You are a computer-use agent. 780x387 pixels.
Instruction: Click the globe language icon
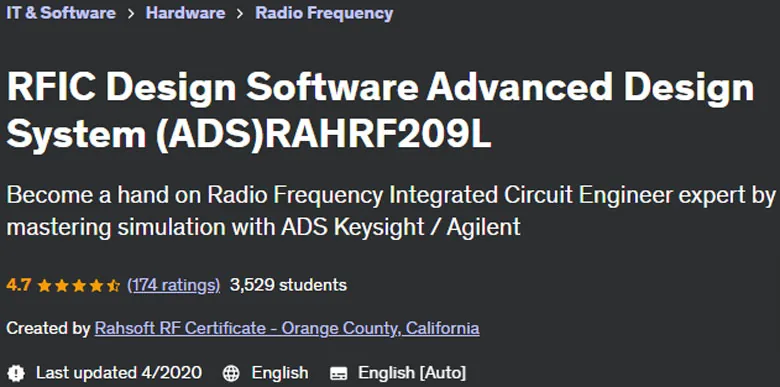[231, 373]
